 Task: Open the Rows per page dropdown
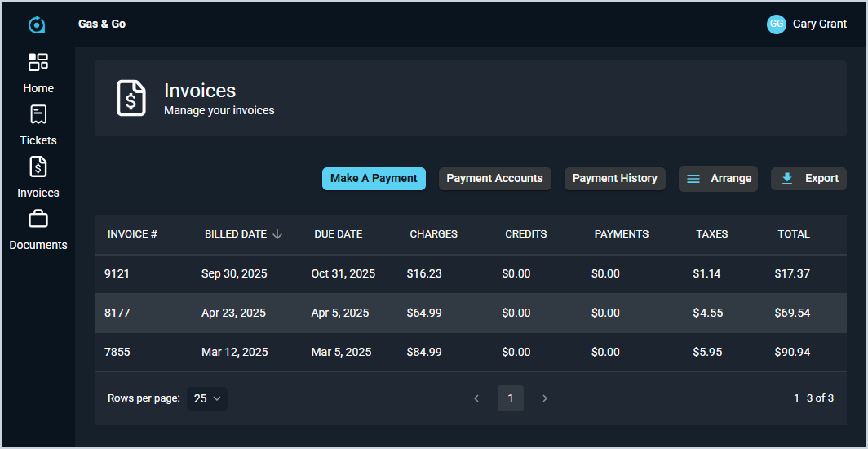click(207, 398)
